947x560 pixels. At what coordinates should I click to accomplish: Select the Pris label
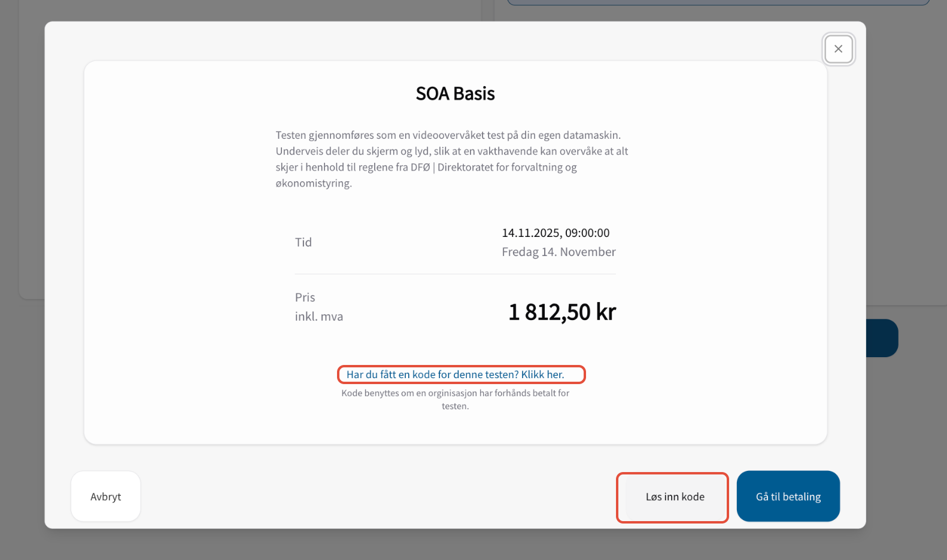pos(305,297)
